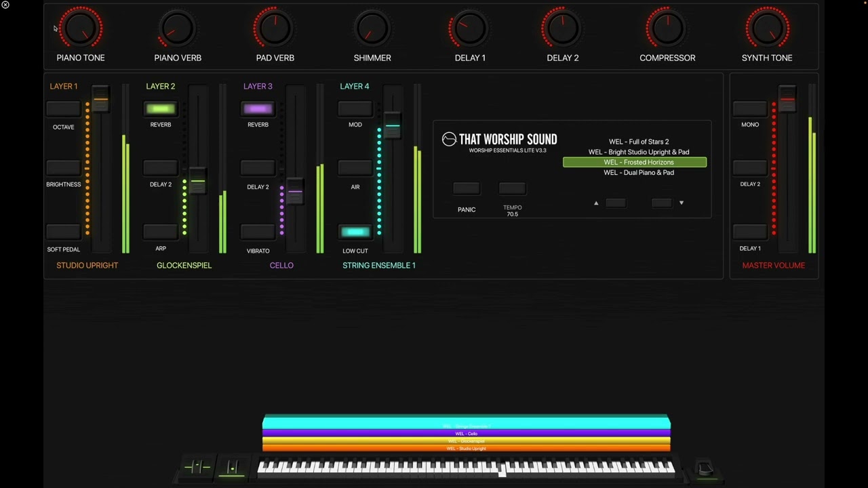Disable the Layer 2 Reverb button
This screenshot has width=868, height=488.
pyautogui.click(x=161, y=108)
